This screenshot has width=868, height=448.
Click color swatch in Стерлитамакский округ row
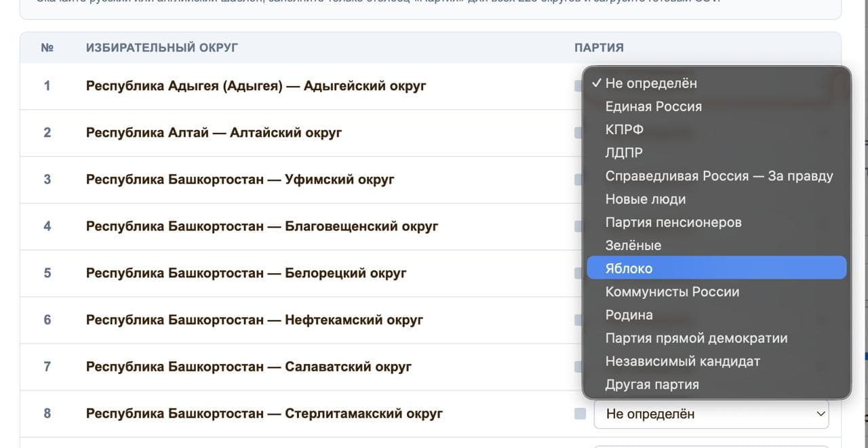pyautogui.click(x=580, y=413)
